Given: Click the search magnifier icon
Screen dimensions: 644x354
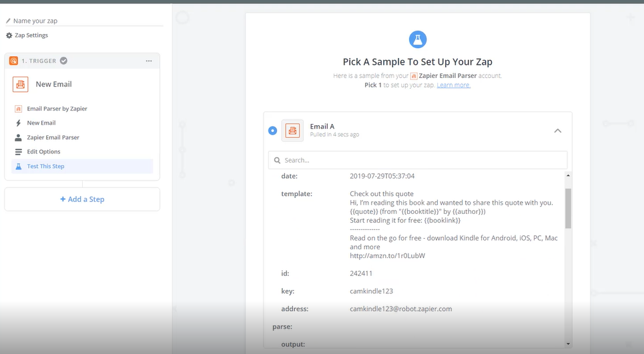Looking at the screenshot, I should pyautogui.click(x=277, y=160).
